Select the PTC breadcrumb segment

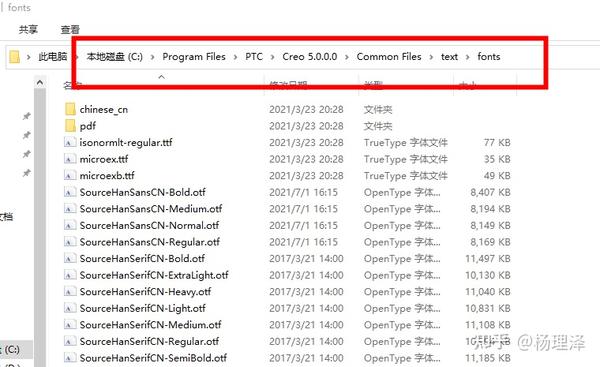click(254, 57)
